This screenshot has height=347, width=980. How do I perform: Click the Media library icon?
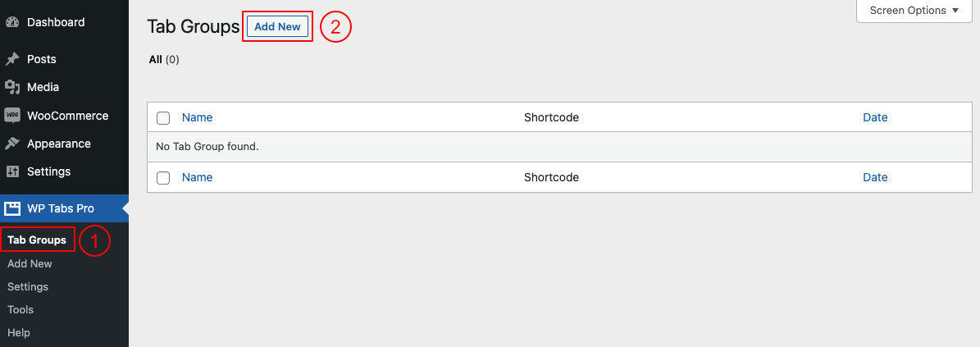[12, 87]
